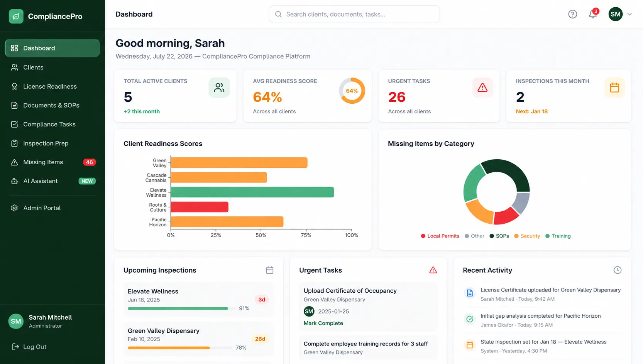The width and height of the screenshot is (643, 364).
Task: Click the 64% readiness donut gauge
Action: click(x=352, y=91)
